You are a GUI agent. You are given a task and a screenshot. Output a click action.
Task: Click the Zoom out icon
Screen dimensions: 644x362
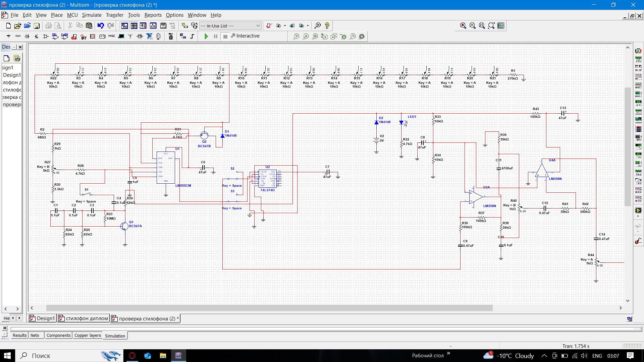click(x=473, y=26)
